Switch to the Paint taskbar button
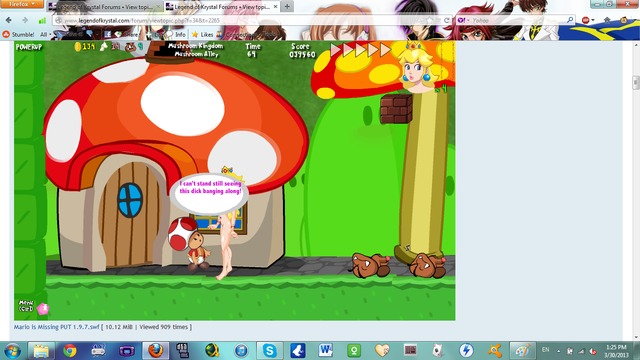 523,351
